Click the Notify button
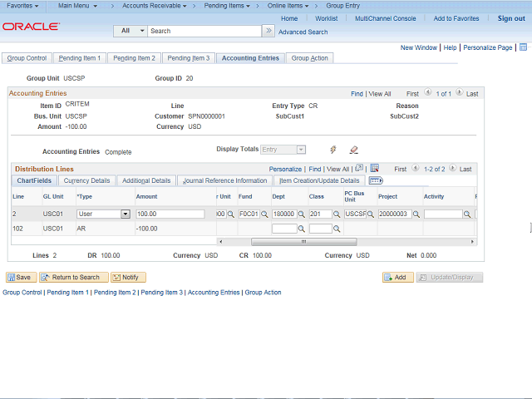Screen dimensions: 532x399 [x=126, y=277]
